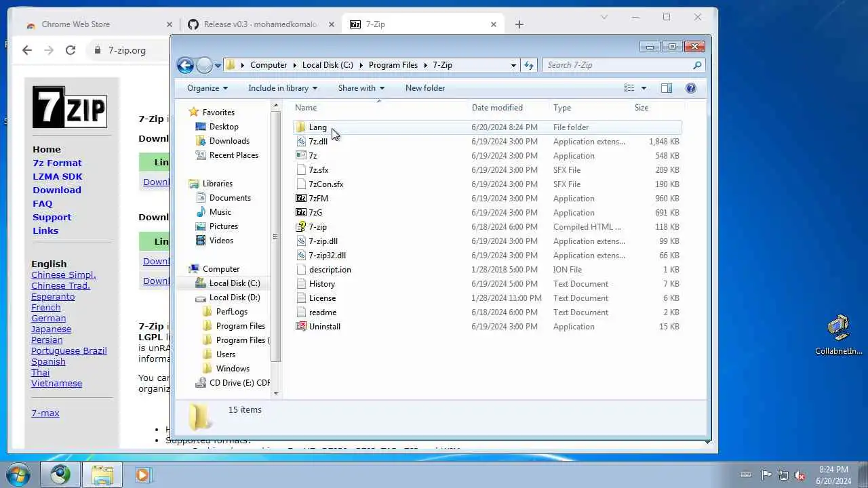Open the address bar history dropdown arrow

click(x=513, y=65)
